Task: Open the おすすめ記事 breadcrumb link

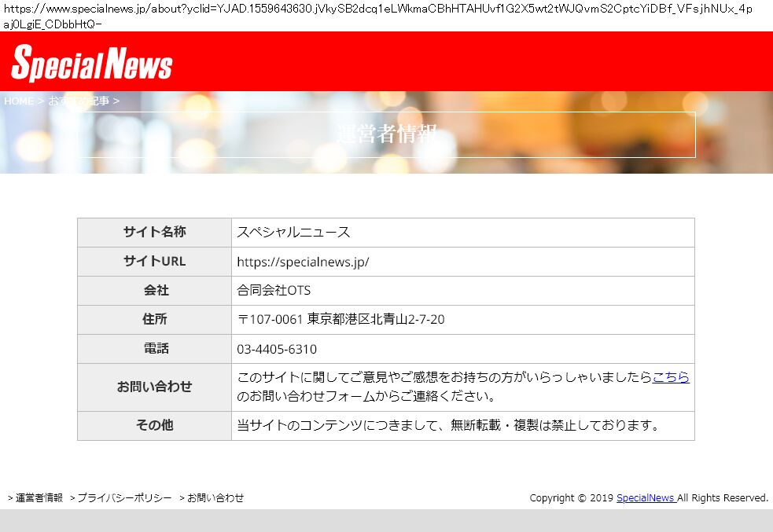Action: pyautogui.click(x=79, y=101)
